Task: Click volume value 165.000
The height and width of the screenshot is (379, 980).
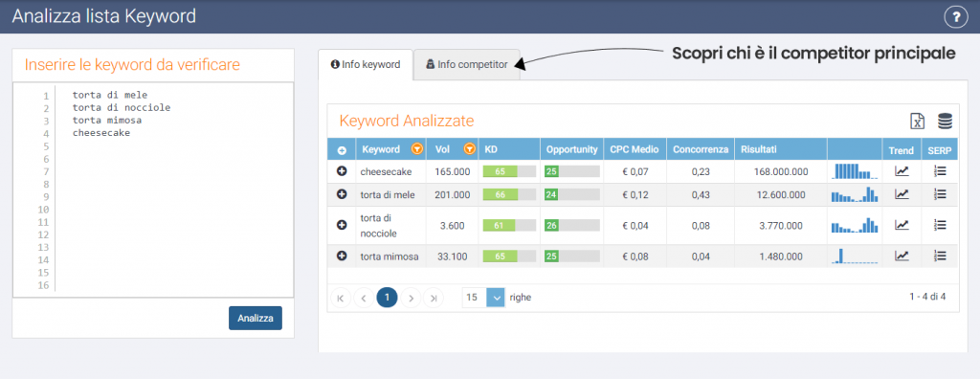Action: click(452, 171)
